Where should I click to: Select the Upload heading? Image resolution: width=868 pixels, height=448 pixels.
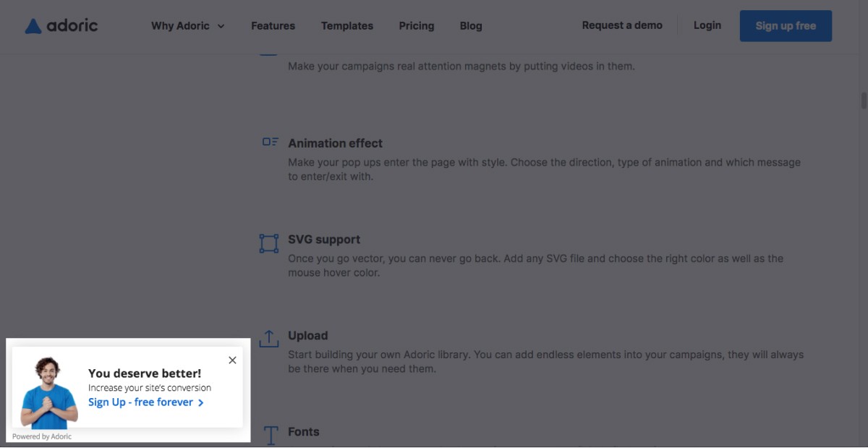pyautogui.click(x=308, y=336)
